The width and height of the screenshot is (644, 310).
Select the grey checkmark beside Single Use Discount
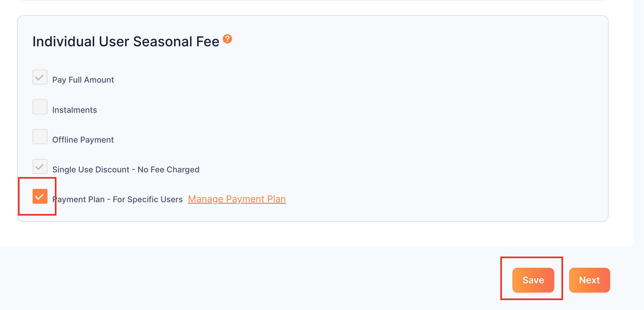(40, 167)
